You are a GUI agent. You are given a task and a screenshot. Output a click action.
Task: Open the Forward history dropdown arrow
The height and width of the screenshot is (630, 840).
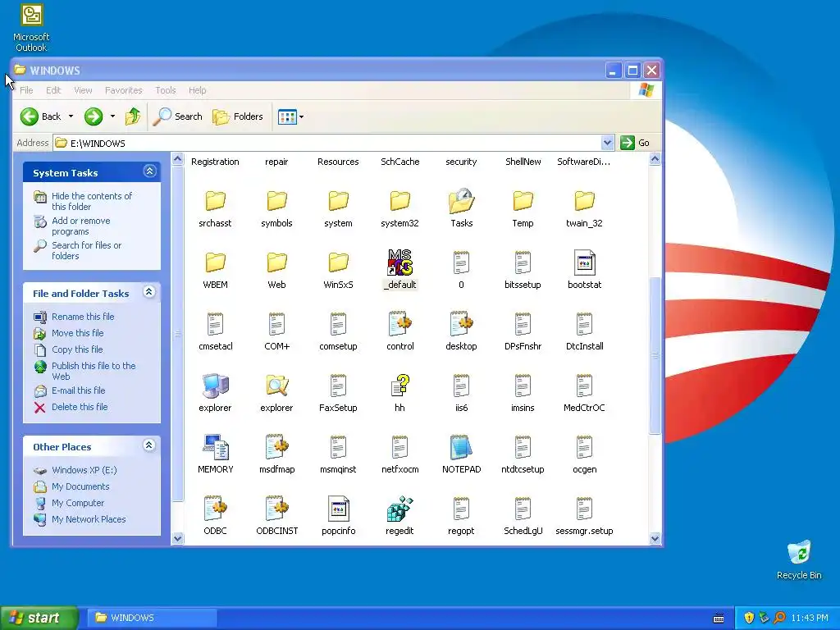[x=112, y=116]
